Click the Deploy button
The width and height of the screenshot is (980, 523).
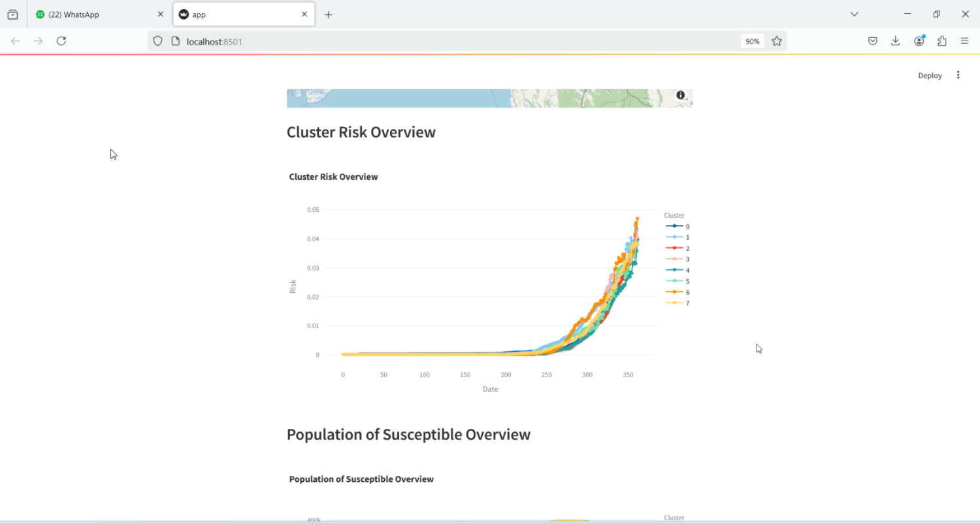930,76
